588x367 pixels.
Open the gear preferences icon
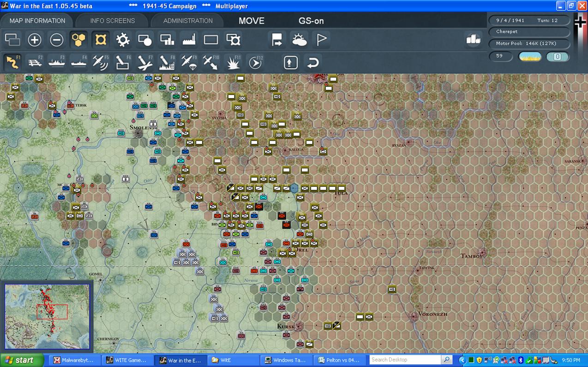tap(123, 40)
